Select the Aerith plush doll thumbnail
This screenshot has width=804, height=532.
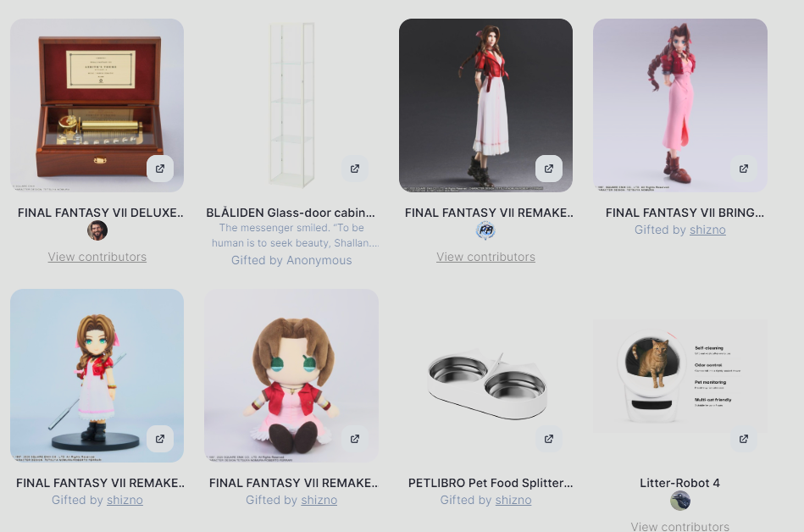291,375
